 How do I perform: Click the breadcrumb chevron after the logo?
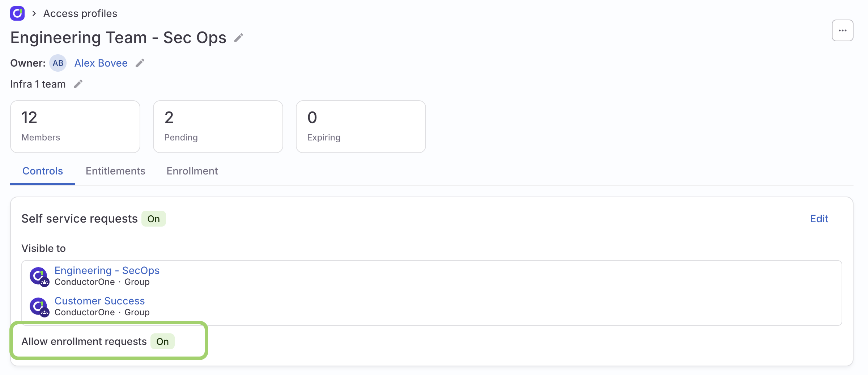click(34, 13)
